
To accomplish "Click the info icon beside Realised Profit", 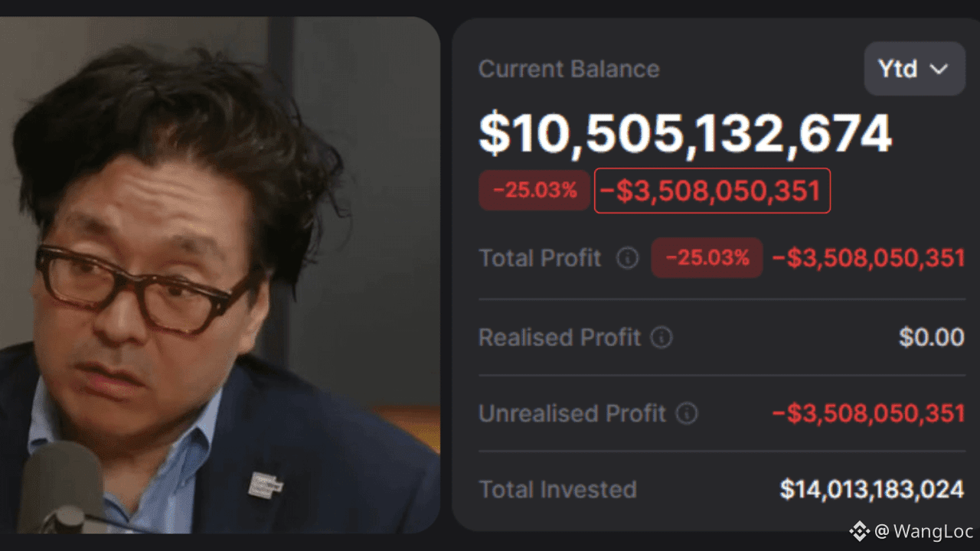I will point(661,337).
